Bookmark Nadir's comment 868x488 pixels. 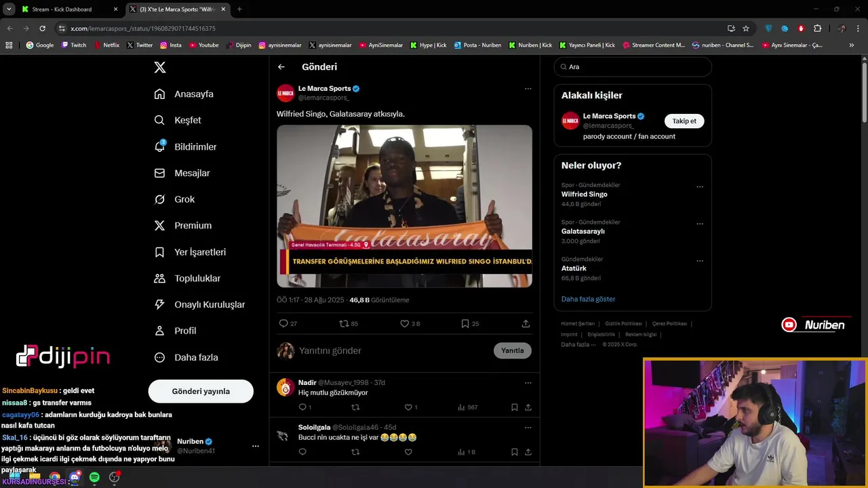514,407
